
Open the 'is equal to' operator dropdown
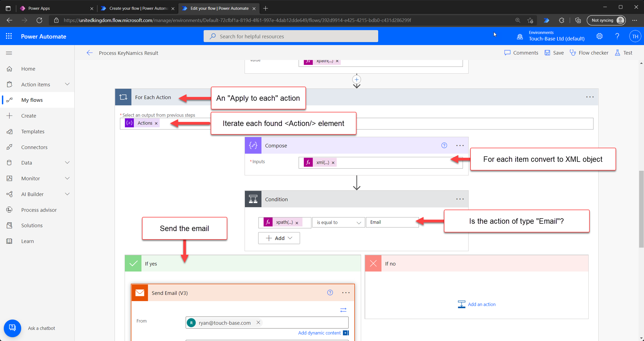tap(338, 222)
